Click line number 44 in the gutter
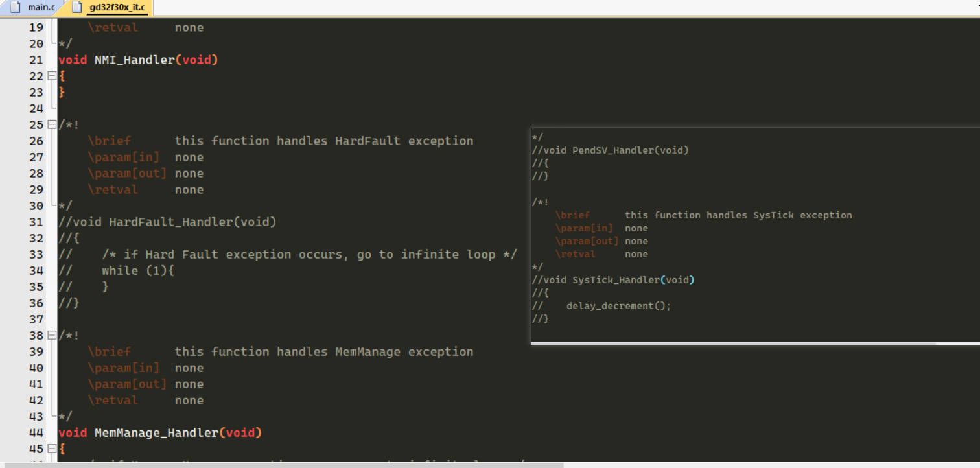980x468 pixels. coord(36,432)
